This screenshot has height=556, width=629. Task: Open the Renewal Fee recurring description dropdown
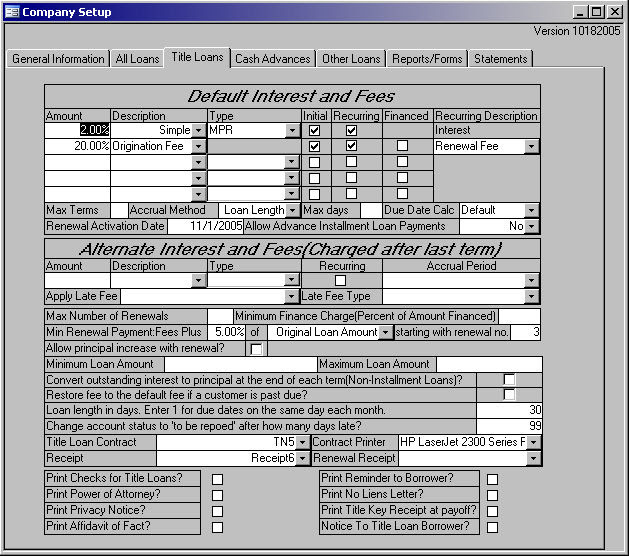(531, 146)
